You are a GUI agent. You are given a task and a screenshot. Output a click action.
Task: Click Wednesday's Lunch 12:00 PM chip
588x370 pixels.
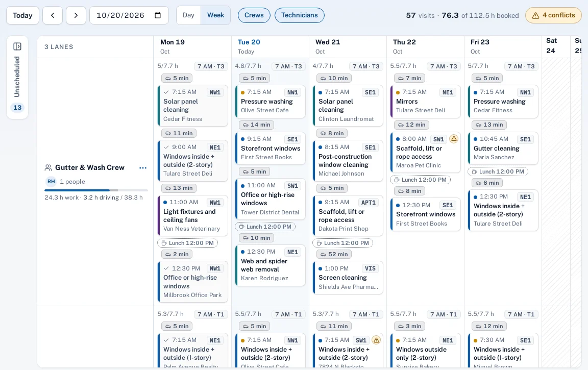(x=343, y=243)
